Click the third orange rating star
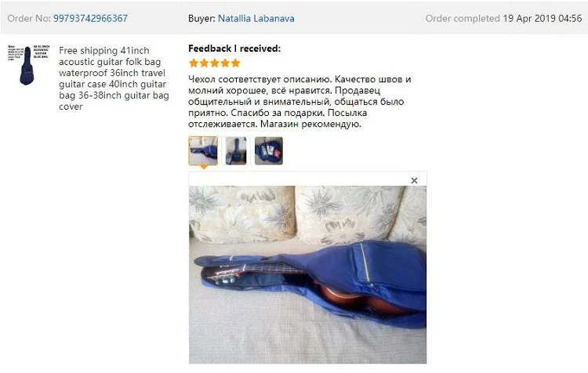The height and width of the screenshot is (373, 588). 215,63
